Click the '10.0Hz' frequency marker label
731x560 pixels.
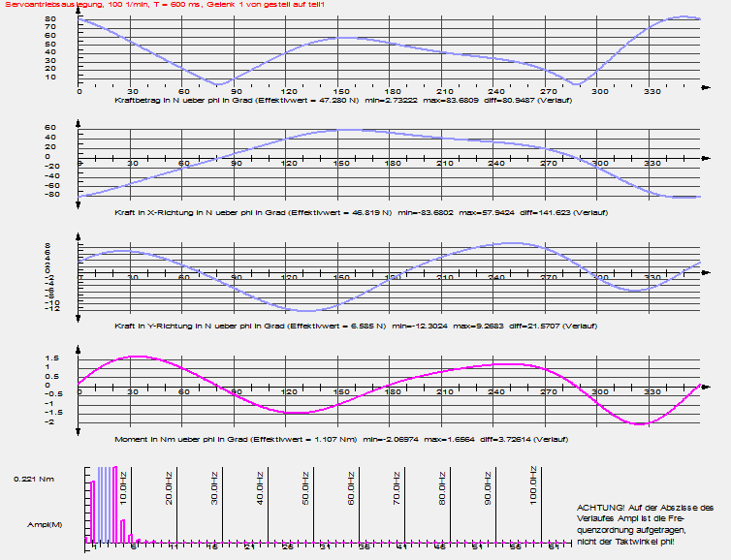[122, 482]
